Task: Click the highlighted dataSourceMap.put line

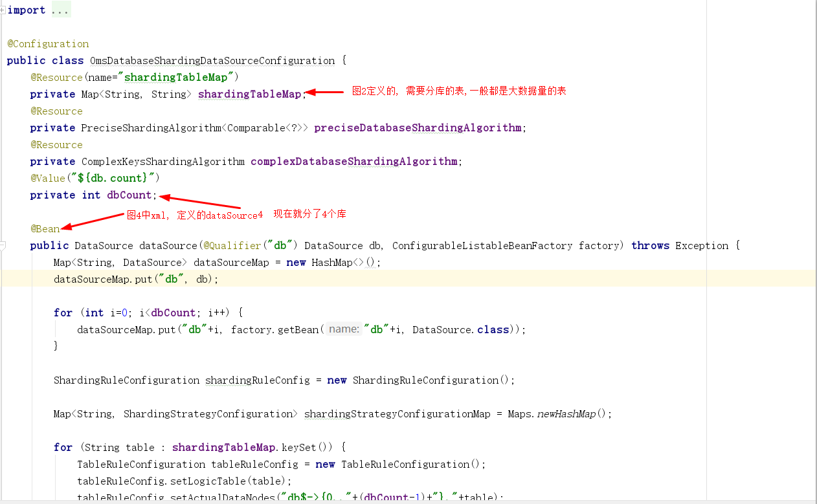Action: tap(136, 279)
